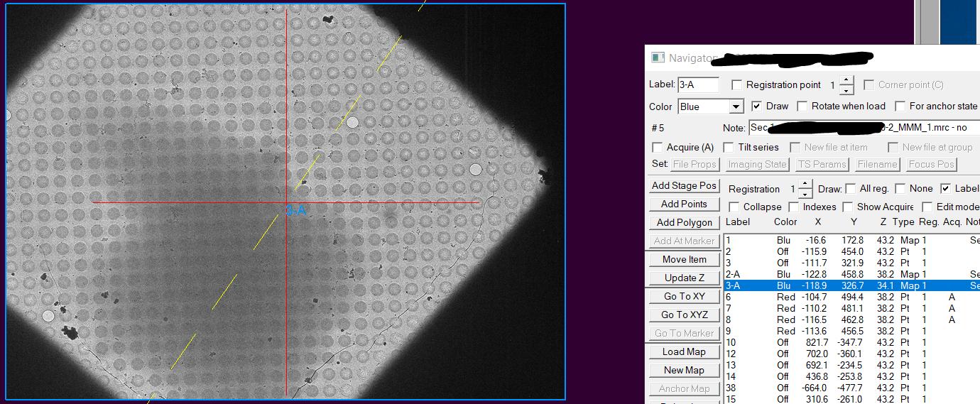The height and width of the screenshot is (404, 980).
Task: Select list row 2 at Y 454.0
Action: pos(851,252)
